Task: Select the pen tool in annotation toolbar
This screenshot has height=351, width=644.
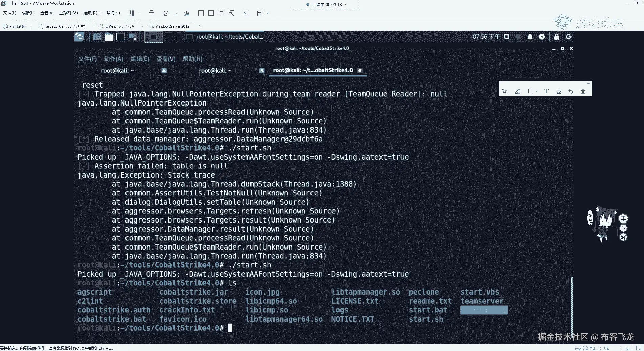Action: [x=517, y=91]
